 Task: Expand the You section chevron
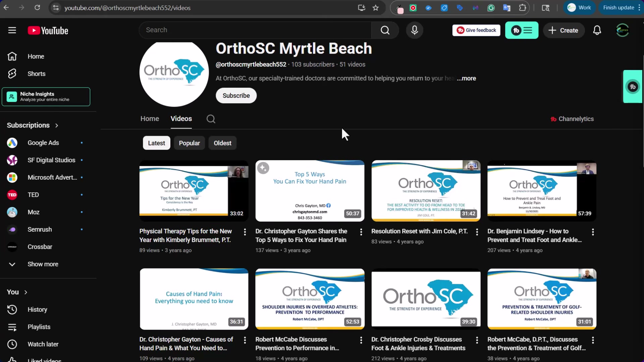tap(25, 292)
